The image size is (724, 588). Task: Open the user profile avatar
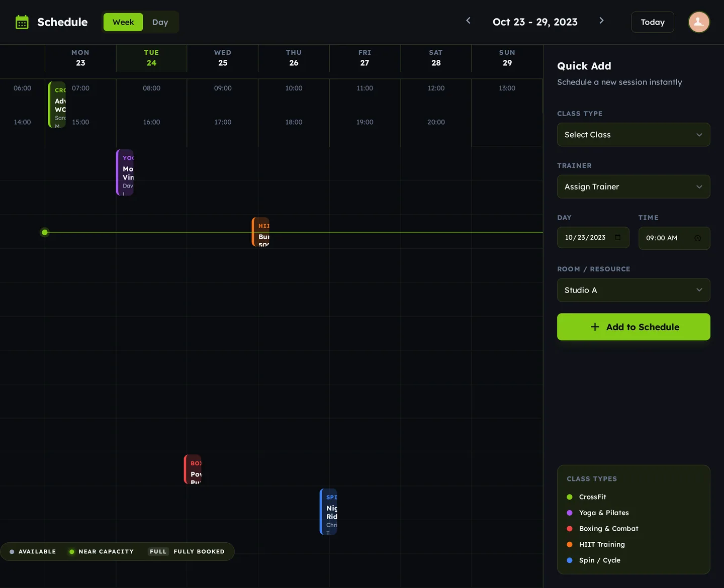tap(699, 22)
